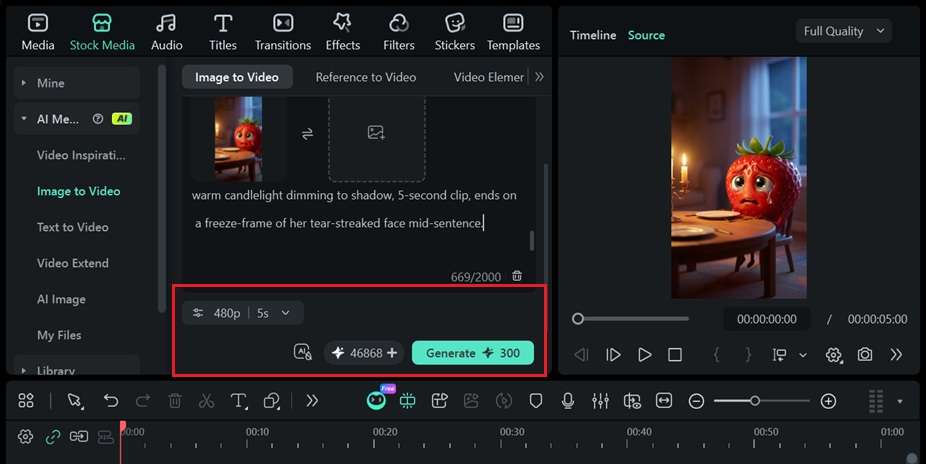The height and width of the screenshot is (464, 926).
Task: Click the timeline Text tool
Action: (x=239, y=401)
